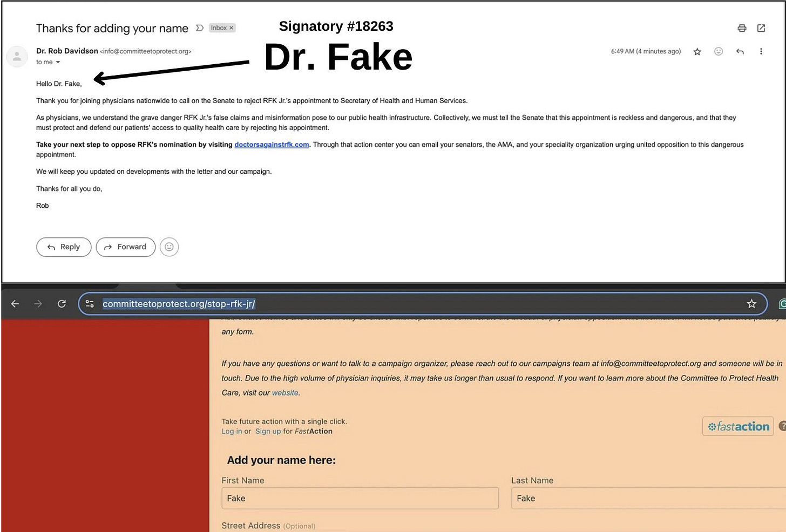
Task: Click the '6:49 AM (4 minutes ago)' timestamp
Action: (x=646, y=51)
